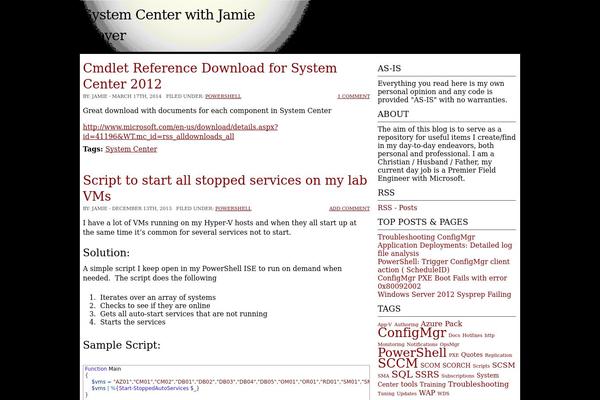600x400 pixels.
Task: Select the App-V tag in tag cloud
Action: (385, 325)
